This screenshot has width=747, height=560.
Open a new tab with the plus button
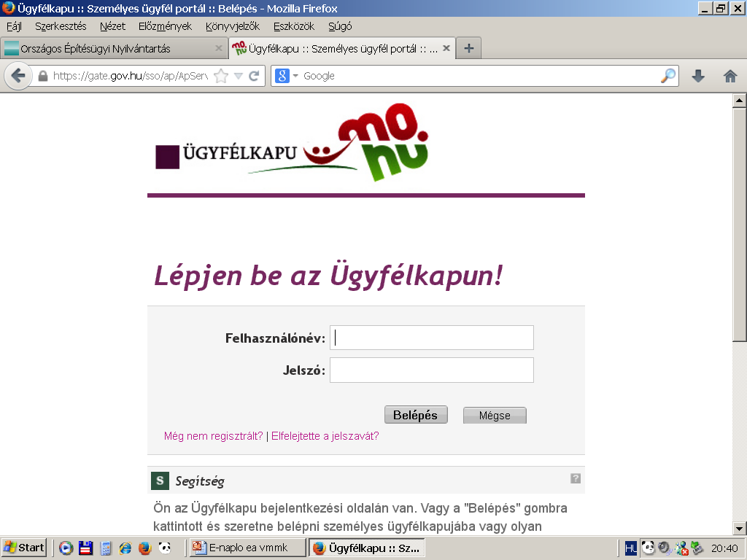[469, 48]
